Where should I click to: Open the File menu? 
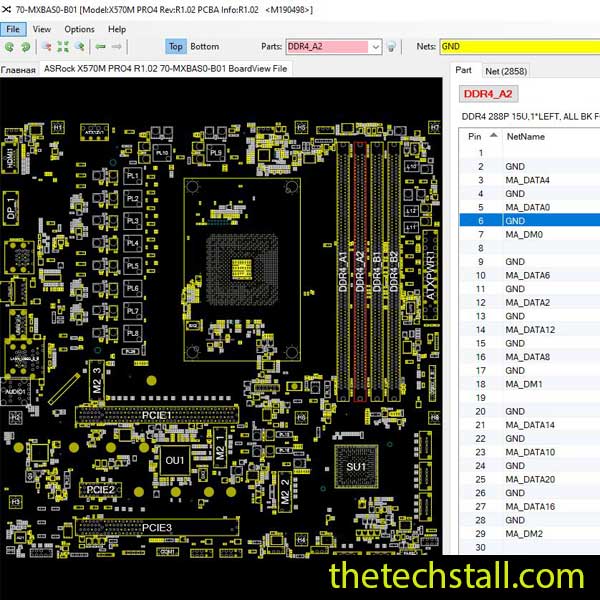[14, 29]
